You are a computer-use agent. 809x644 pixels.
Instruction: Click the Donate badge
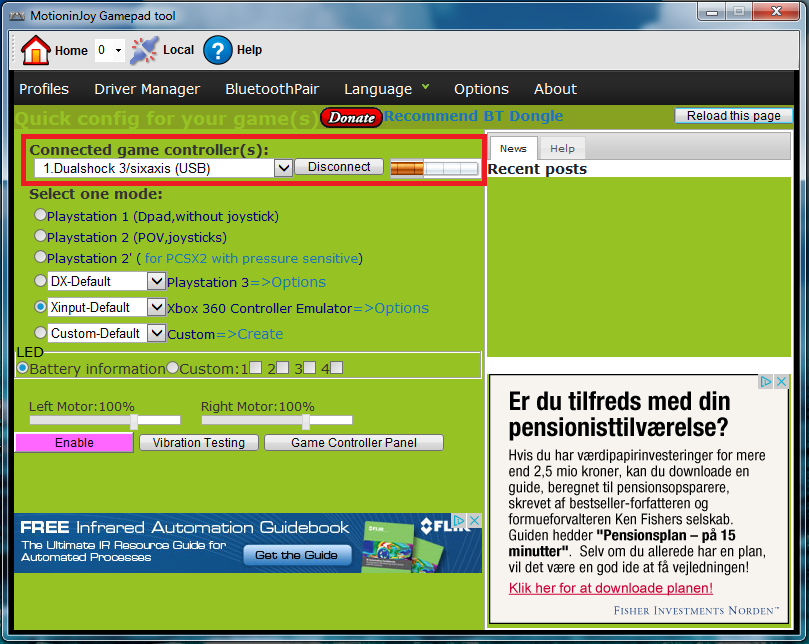pos(351,118)
